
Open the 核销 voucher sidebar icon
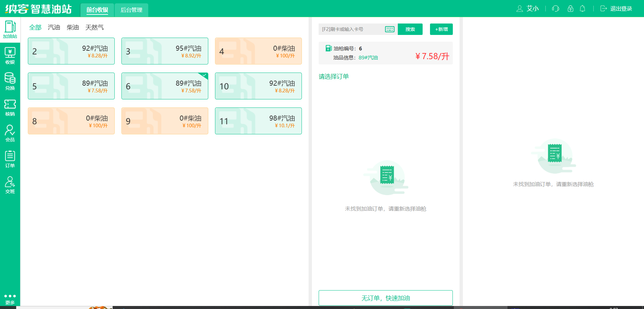[x=10, y=107]
